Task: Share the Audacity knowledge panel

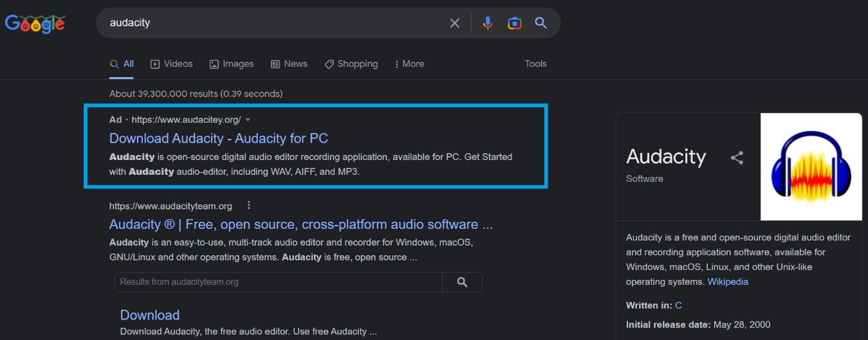Action: [x=737, y=157]
